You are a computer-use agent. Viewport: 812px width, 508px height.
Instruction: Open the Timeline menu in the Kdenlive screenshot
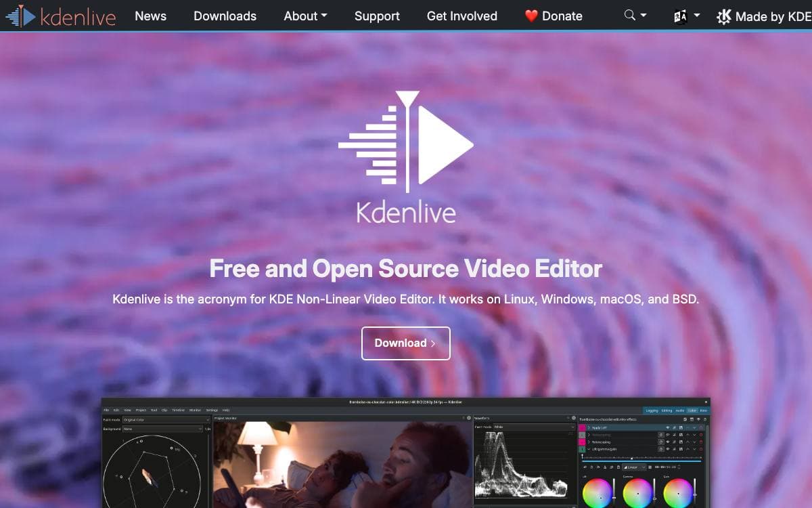point(178,410)
